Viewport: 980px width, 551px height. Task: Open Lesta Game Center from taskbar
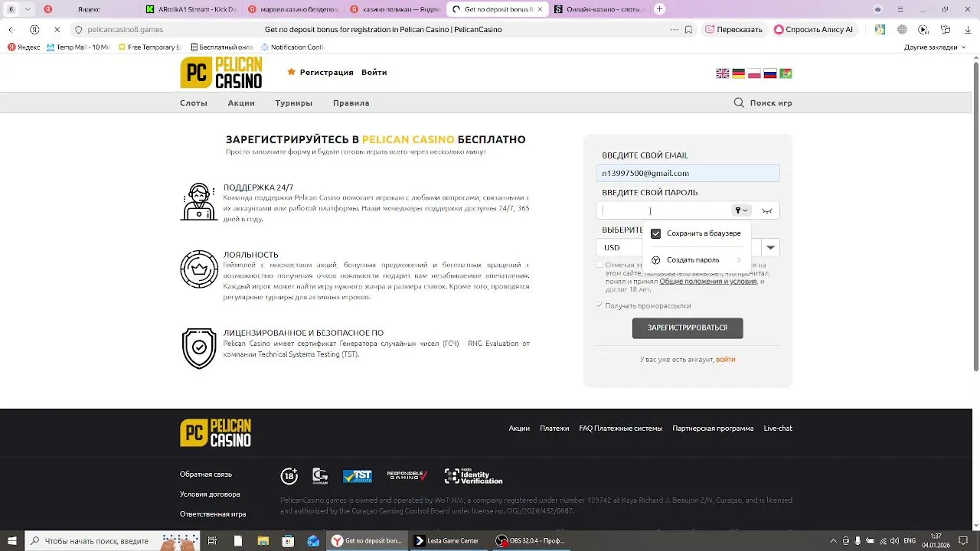pyautogui.click(x=447, y=541)
